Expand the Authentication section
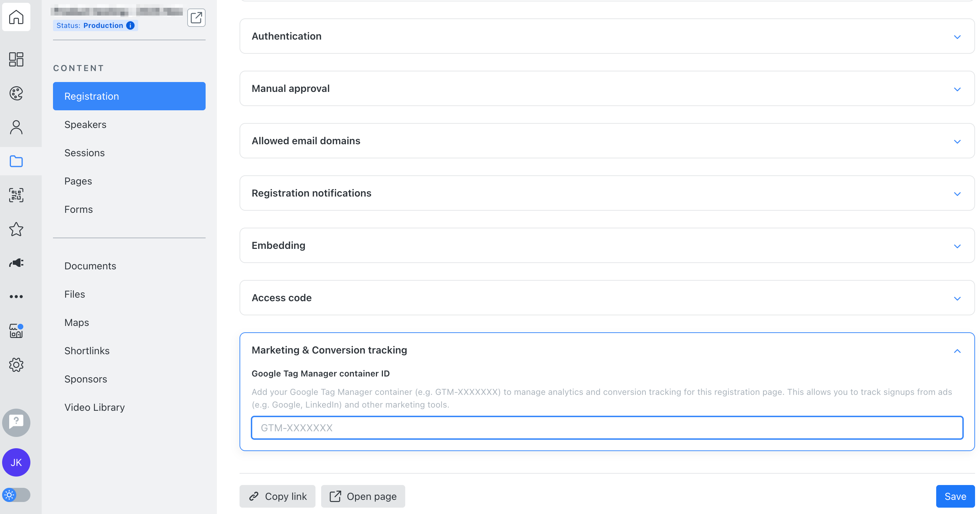Viewport: 980px width, 514px height. 607,36
